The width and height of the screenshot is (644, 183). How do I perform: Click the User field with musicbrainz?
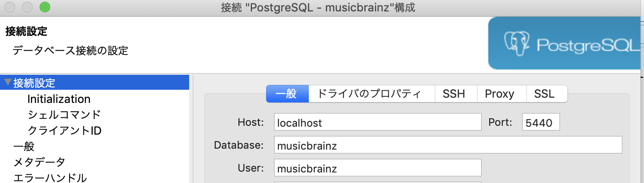pos(378,168)
